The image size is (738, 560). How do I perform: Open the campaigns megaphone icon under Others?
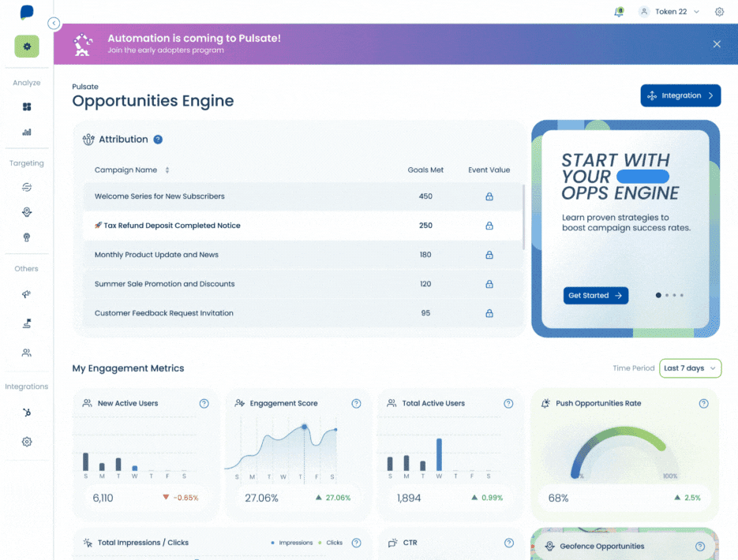coord(26,294)
